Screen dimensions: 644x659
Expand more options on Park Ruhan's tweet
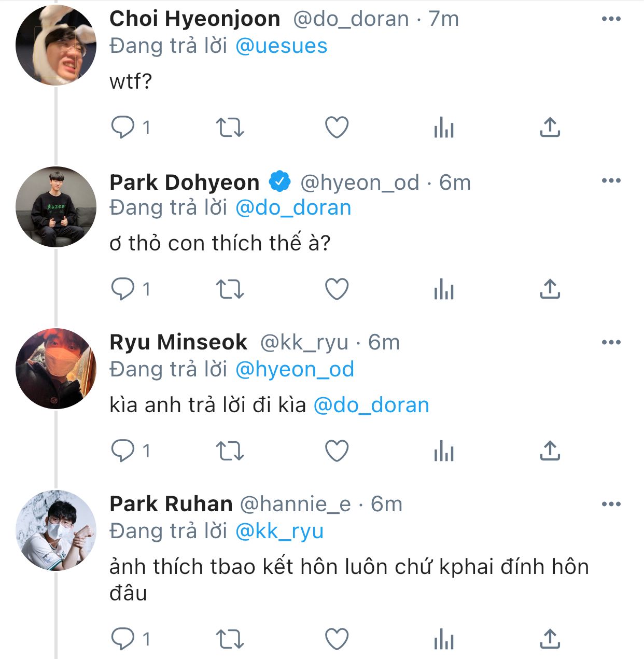tap(611, 504)
